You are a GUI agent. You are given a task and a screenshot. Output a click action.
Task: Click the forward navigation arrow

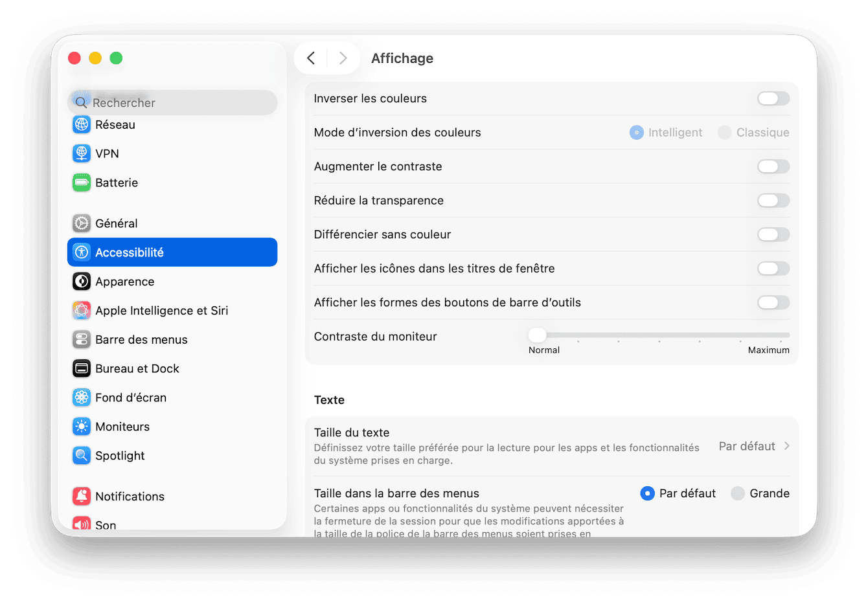pos(343,58)
